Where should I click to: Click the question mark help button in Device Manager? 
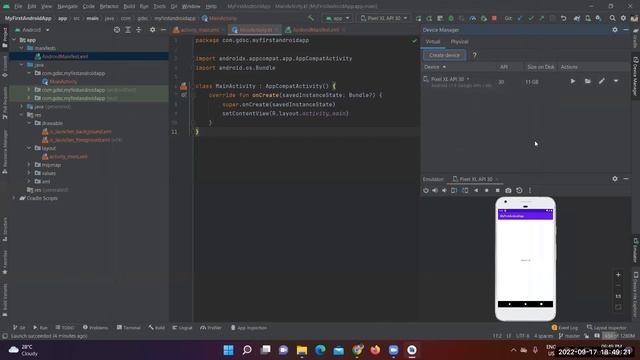474,55
